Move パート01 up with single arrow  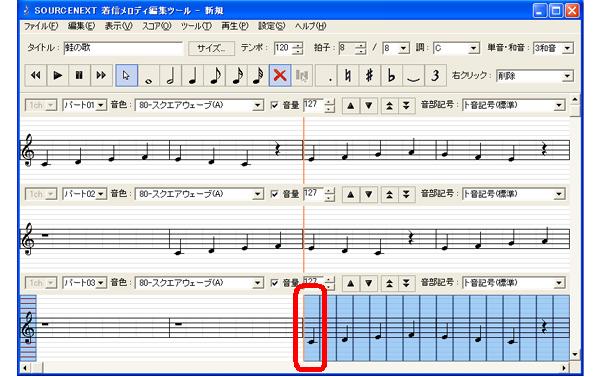point(351,105)
